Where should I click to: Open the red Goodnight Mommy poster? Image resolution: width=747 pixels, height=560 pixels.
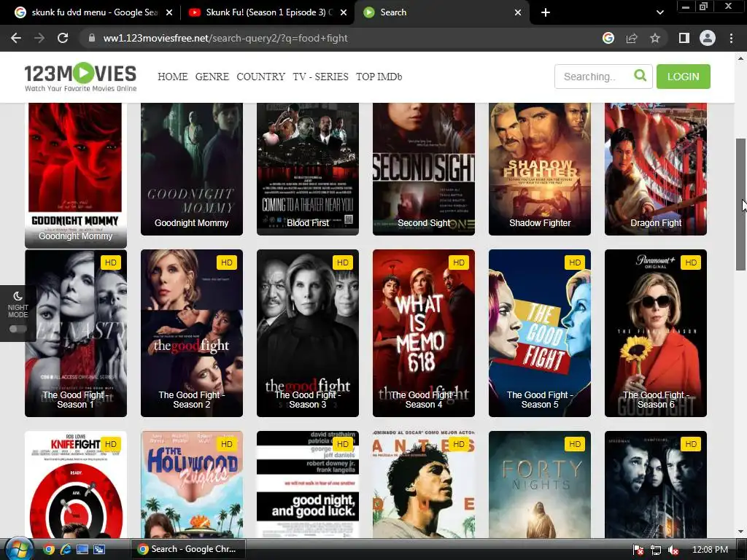click(x=76, y=174)
